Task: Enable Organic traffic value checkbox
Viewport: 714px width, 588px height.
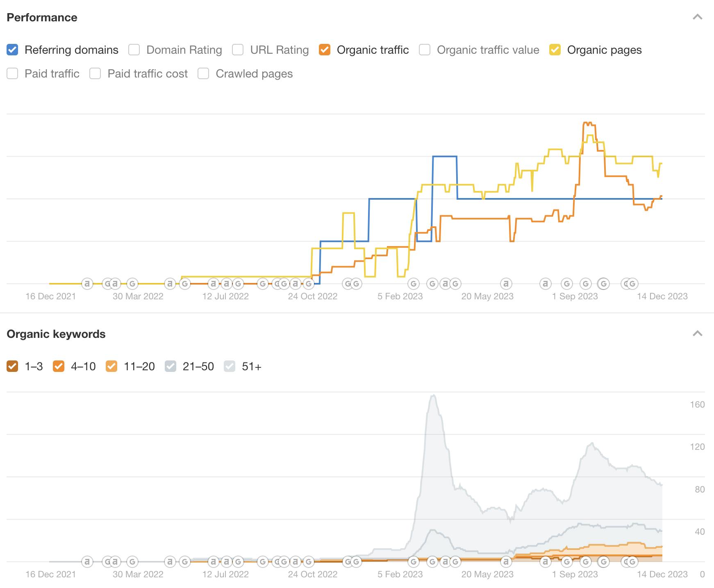Action: point(425,50)
